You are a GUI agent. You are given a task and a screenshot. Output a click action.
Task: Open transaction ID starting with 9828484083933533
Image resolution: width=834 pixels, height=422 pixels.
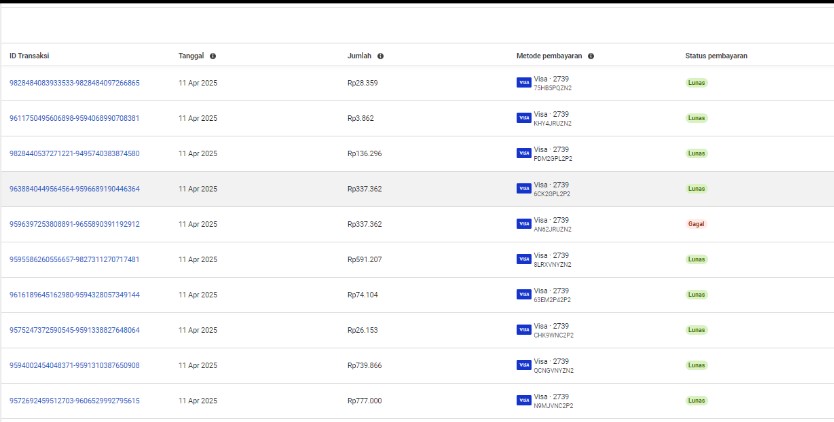click(x=74, y=83)
